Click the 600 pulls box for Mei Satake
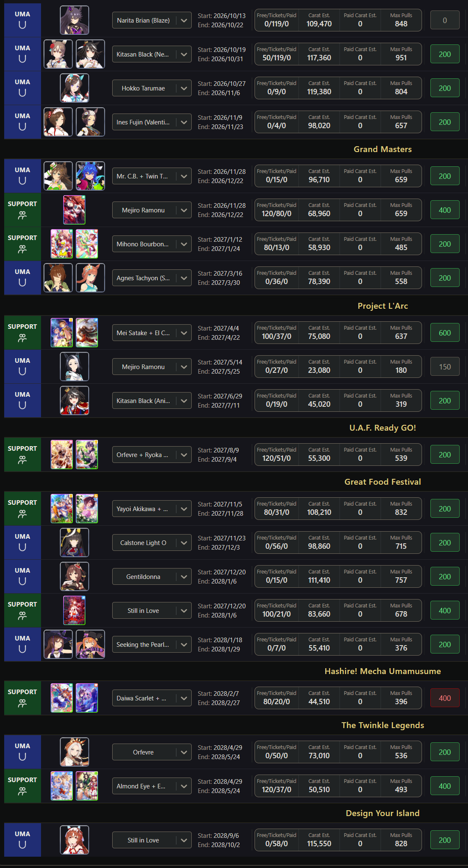468x868 pixels. pos(445,333)
